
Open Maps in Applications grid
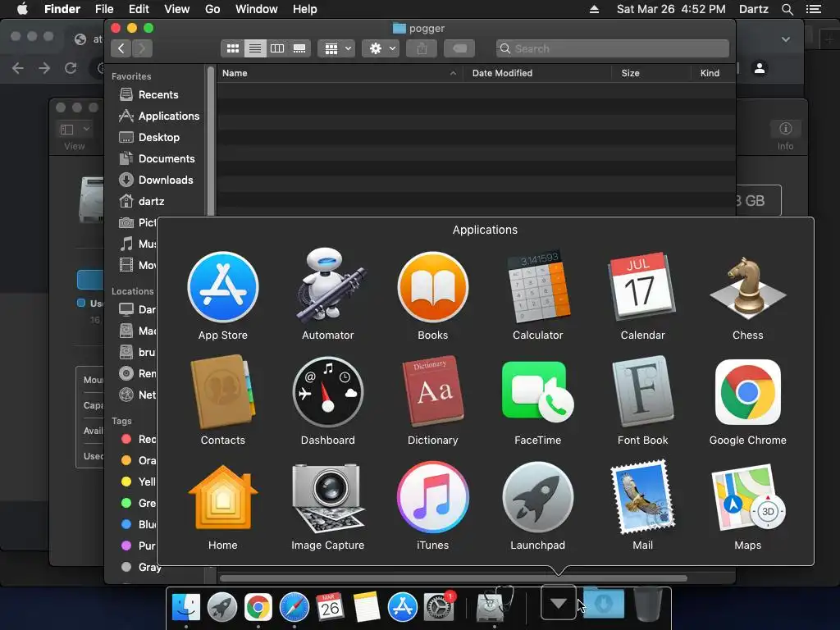coord(748,498)
